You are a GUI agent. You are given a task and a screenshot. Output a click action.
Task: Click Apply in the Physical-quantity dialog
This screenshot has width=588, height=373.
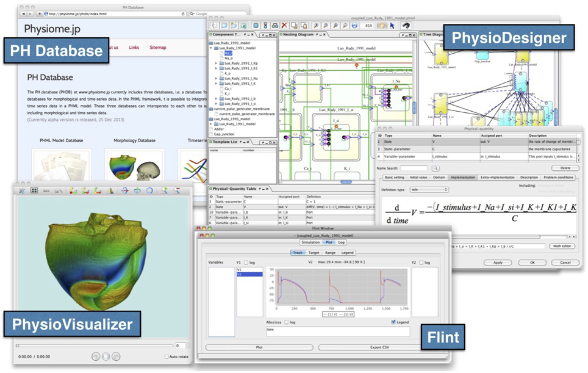tap(498, 263)
